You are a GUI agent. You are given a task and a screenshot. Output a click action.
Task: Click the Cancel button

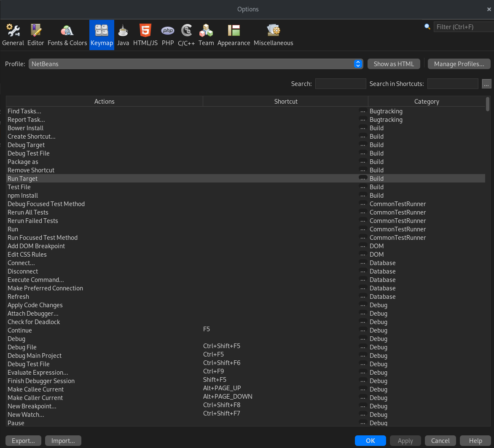click(x=440, y=440)
